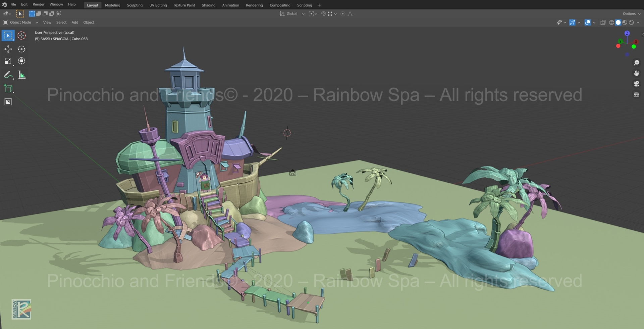Open the Render menu
Viewport: 644px width, 329px height.
(x=39, y=5)
